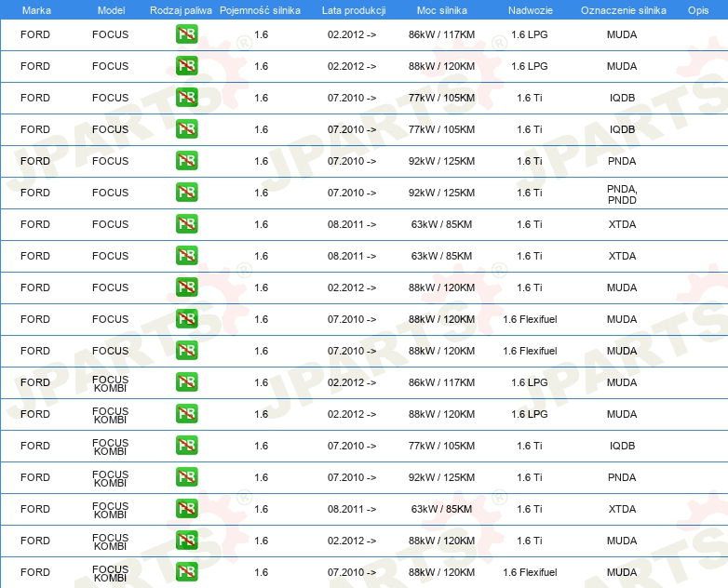This screenshot has width=728, height=588.
Task: Select '1.6 Ti' in the PNDA, PNDD row
Action: coord(530,193)
